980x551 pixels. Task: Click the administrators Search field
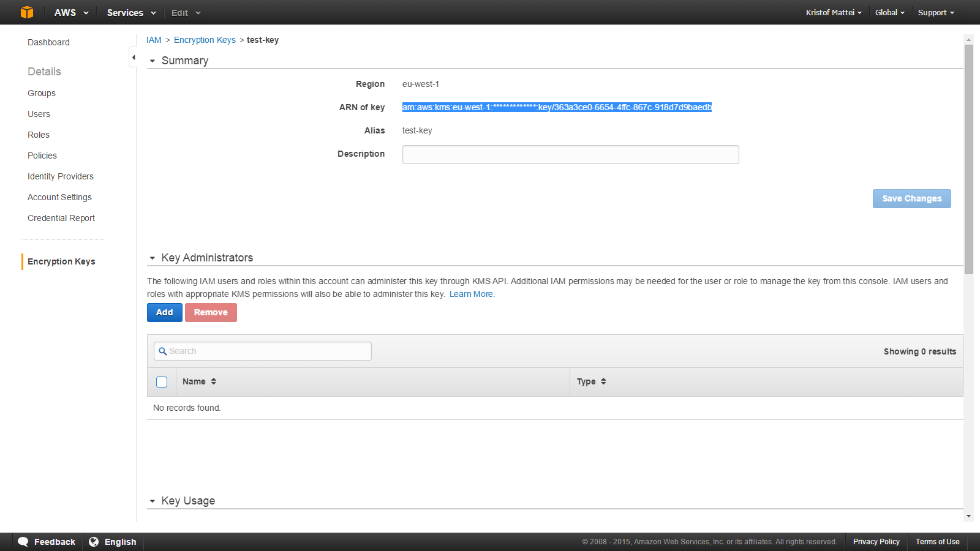tap(263, 351)
